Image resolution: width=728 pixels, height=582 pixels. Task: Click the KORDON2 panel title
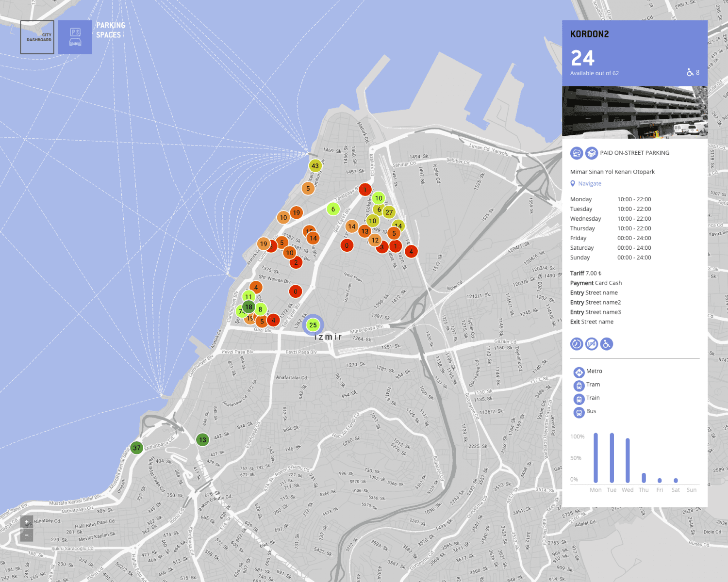pos(590,34)
